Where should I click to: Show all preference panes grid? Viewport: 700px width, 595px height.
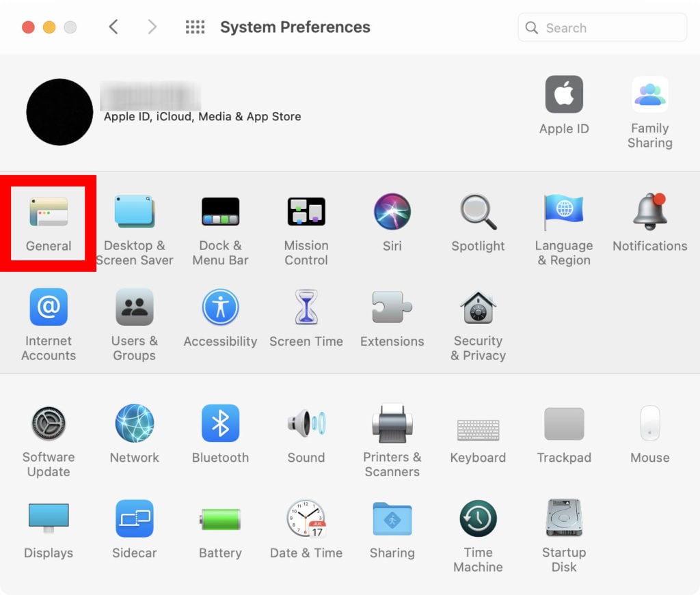click(195, 27)
